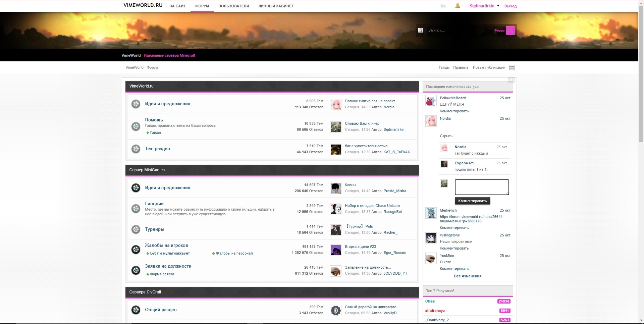
Task: Hide the comments under Nordia's status via Скрыть
Action: 446,136
